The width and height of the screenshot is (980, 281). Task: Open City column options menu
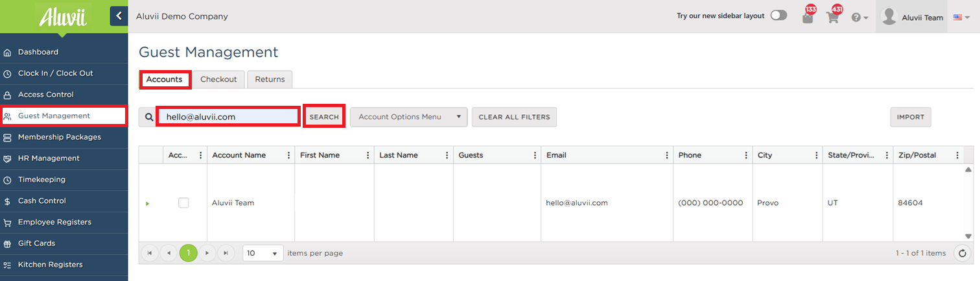816,155
